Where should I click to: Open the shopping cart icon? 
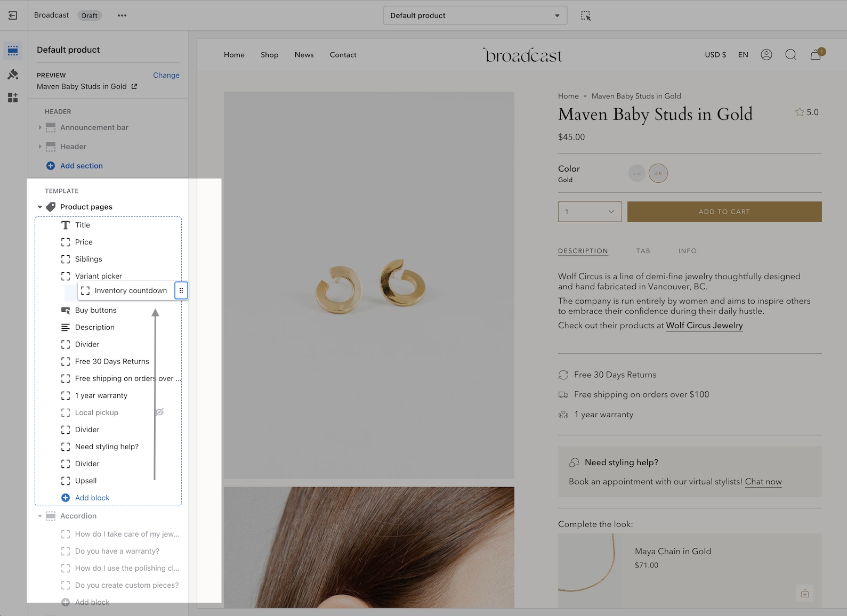tap(816, 55)
